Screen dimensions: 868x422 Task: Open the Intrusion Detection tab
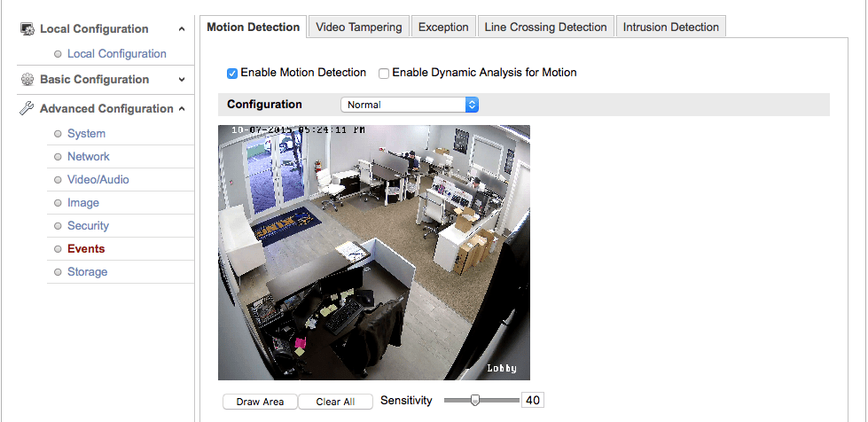tap(671, 27)
